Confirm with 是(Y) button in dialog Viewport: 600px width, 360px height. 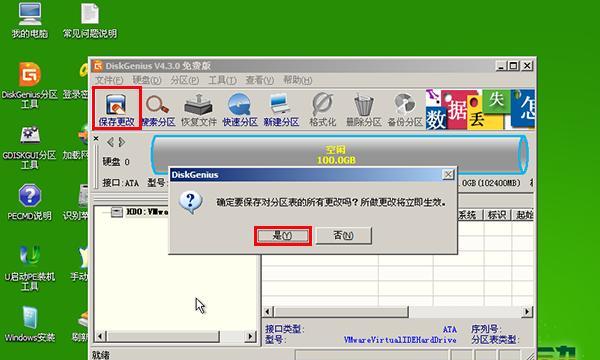[x=283, y=236]
